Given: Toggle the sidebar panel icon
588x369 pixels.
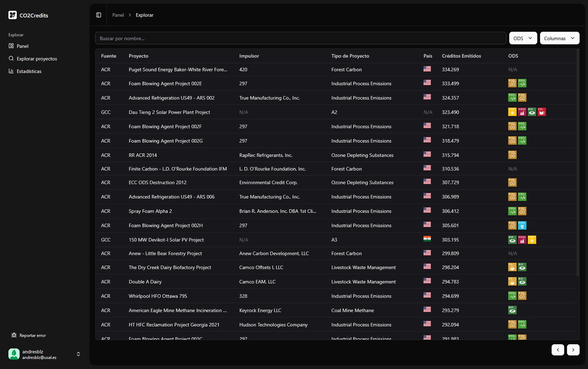Looking at the screenshot, I should click(99, 15).
